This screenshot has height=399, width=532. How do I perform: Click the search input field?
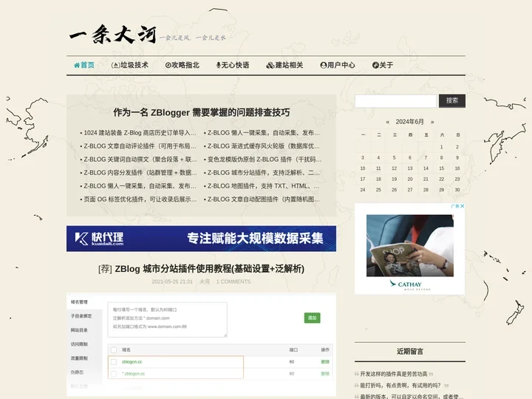pos(395,100)
